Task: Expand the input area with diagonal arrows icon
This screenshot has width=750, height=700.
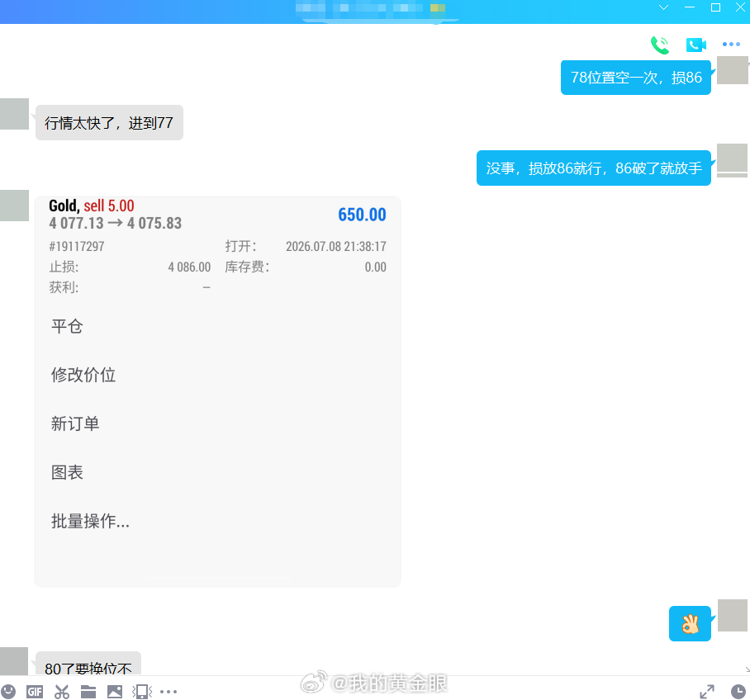Action: point(707,692)
